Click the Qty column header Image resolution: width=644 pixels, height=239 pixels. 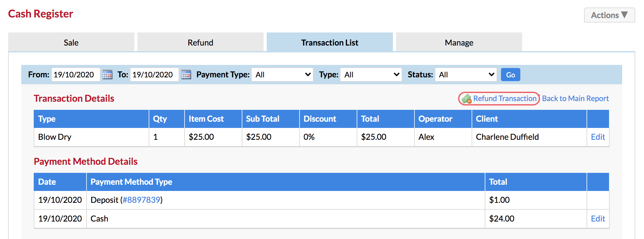166,119
